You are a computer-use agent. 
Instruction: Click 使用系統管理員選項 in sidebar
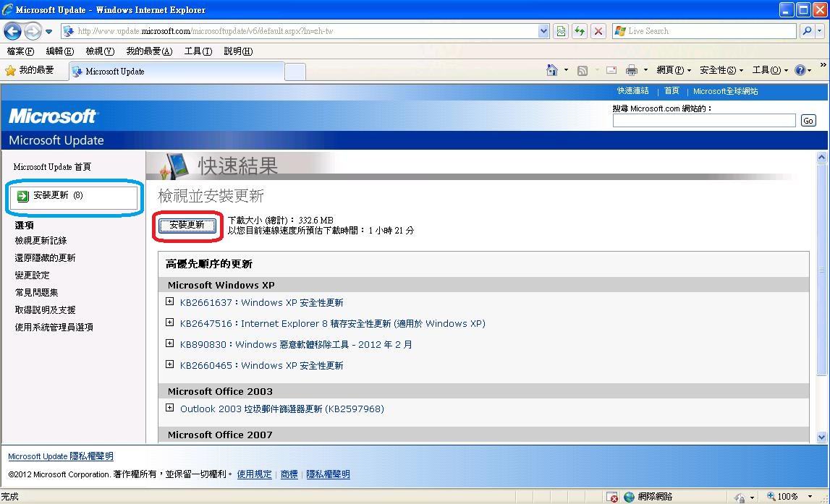54,328
